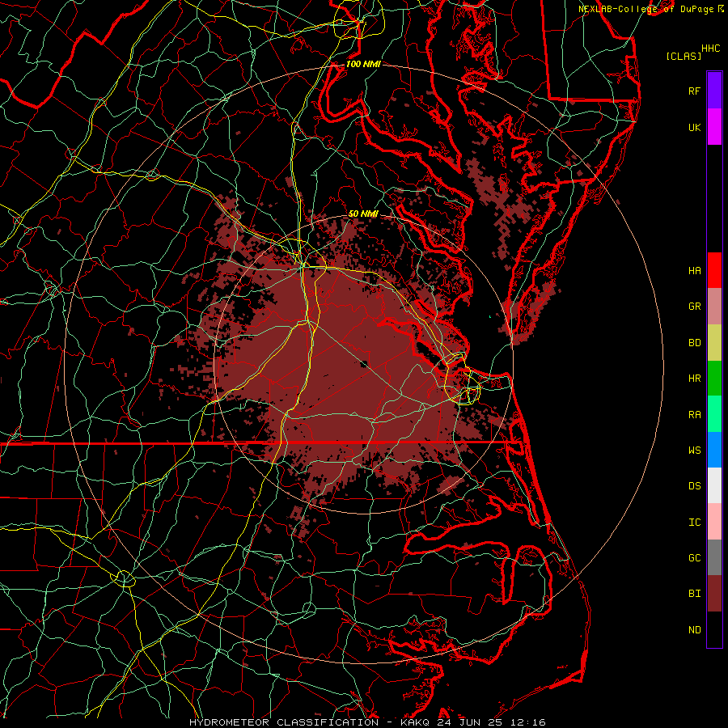
Task: Click the UK legend label
Action: click(x=694, y=127)
